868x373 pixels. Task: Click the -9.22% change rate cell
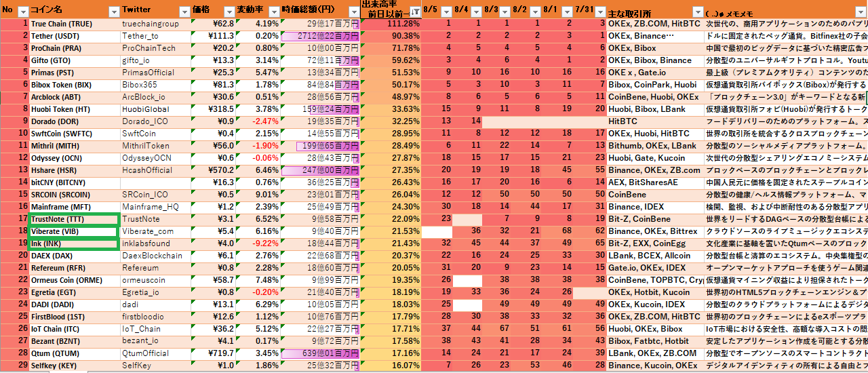click(259, 243)
